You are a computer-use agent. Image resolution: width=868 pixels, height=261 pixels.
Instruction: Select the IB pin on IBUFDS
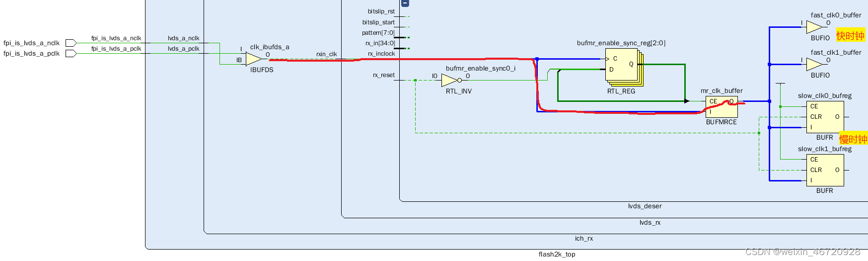click(239, 60)
